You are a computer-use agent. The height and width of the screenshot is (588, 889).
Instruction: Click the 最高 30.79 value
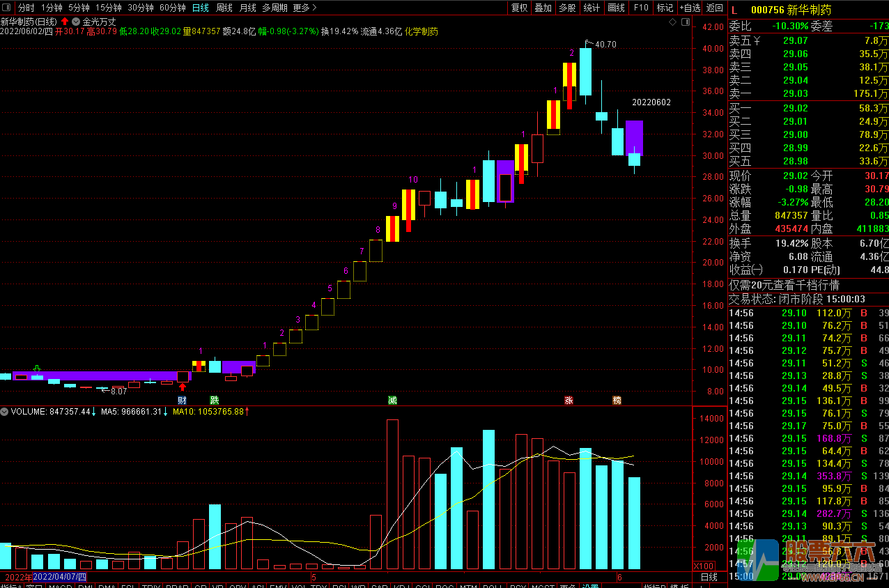876,189
